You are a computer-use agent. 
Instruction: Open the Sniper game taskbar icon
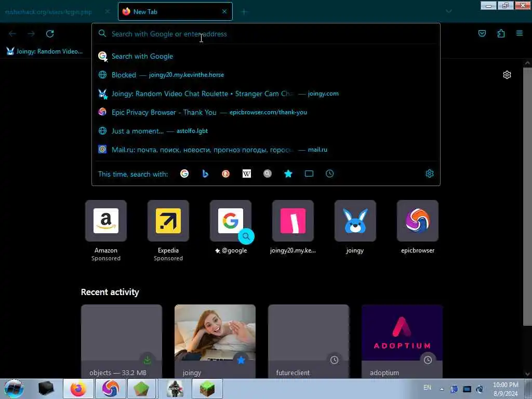175,389
